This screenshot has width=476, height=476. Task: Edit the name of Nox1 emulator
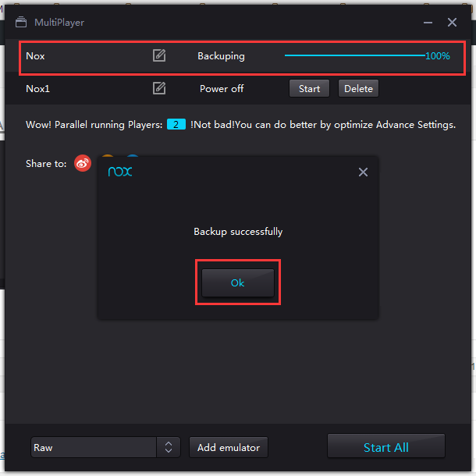(159, 88)
